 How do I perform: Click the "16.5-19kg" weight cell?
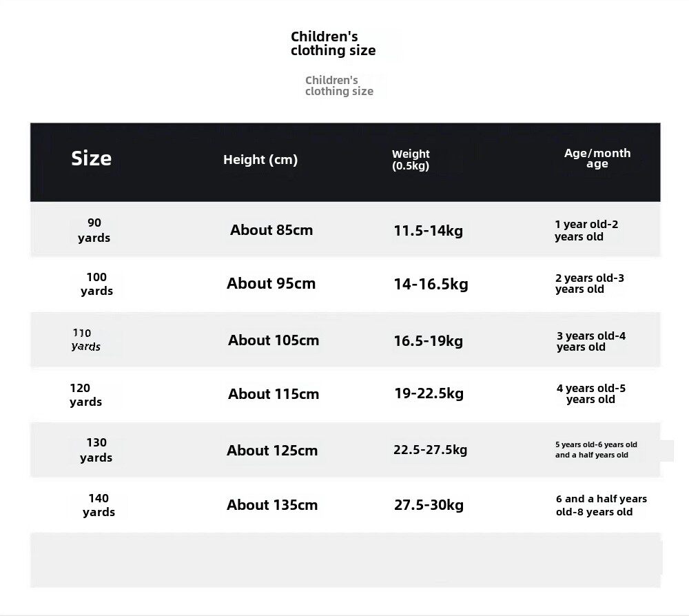click(x=428, y=341)
